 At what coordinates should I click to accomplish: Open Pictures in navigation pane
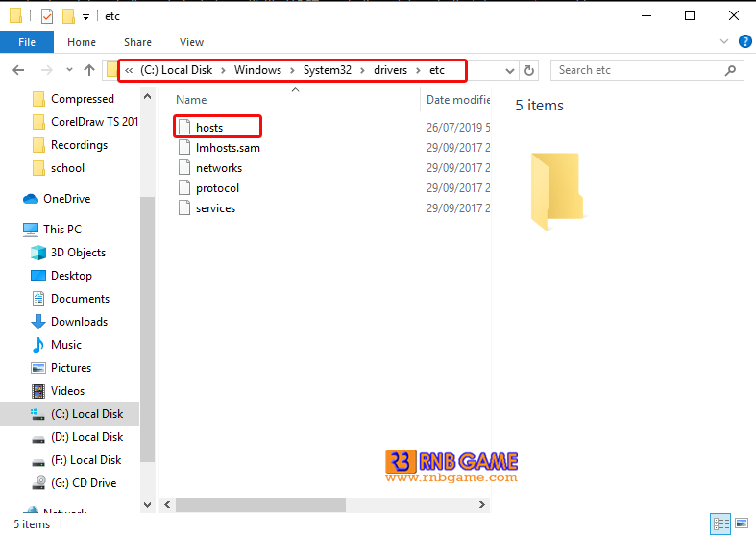71,368
